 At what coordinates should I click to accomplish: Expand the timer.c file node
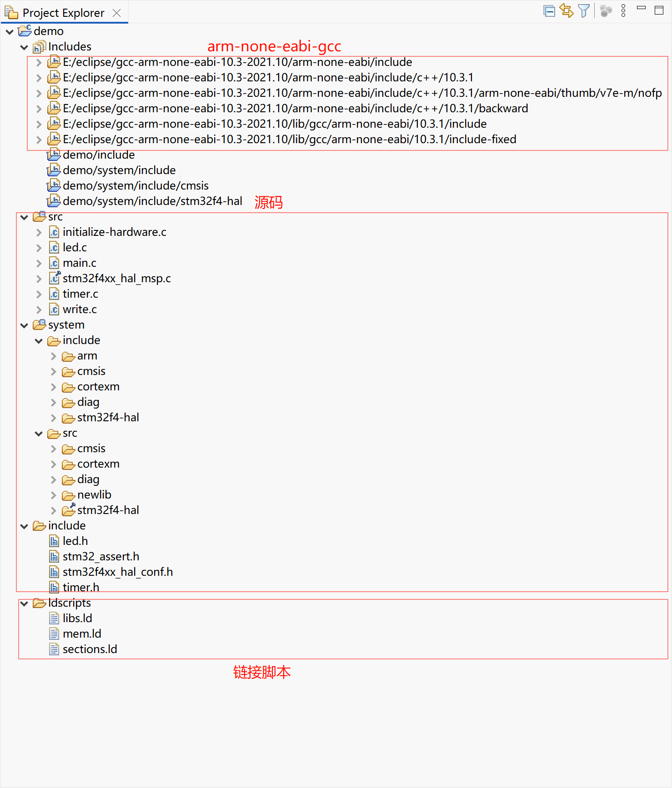pyautogui.click(x=39, y=294)
